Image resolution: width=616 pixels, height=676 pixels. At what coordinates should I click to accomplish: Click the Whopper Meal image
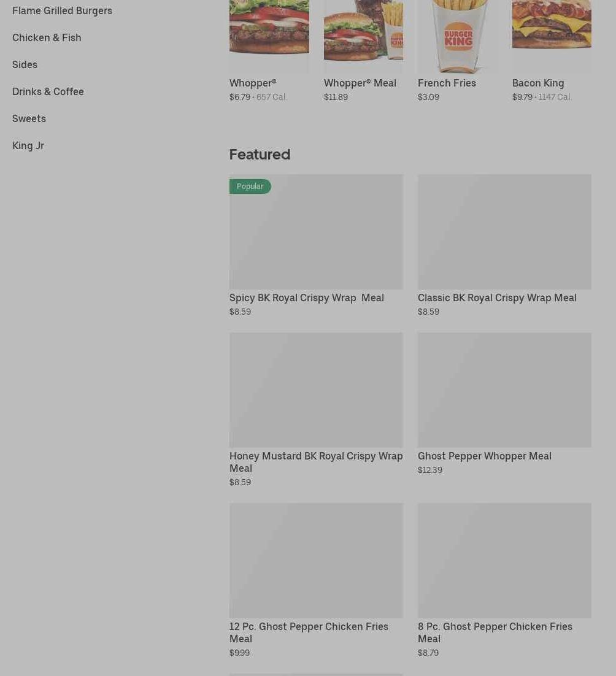pos(363,36)
